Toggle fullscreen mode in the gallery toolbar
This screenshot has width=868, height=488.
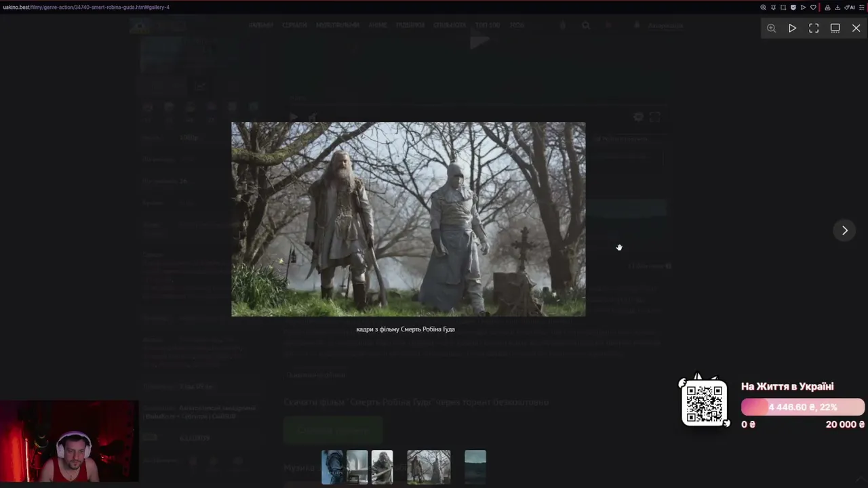814,28
